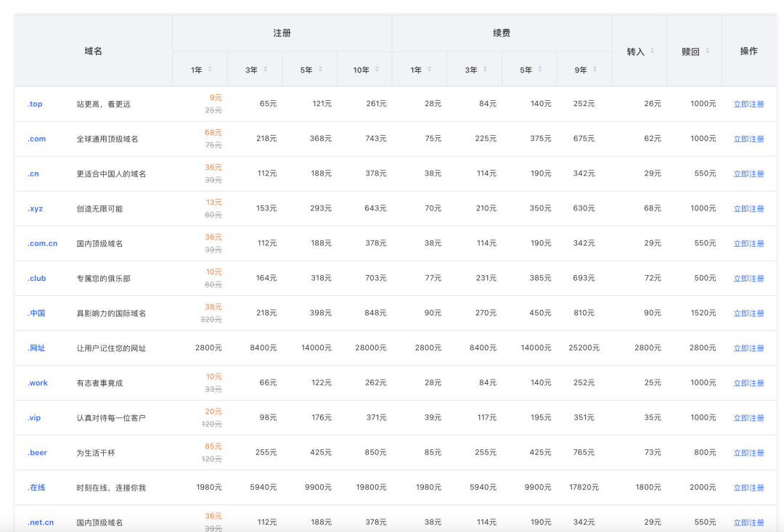Select the 17820元 cell in .在线 row
Viewport: 784px width, 532px height.
tap(584, 487)
